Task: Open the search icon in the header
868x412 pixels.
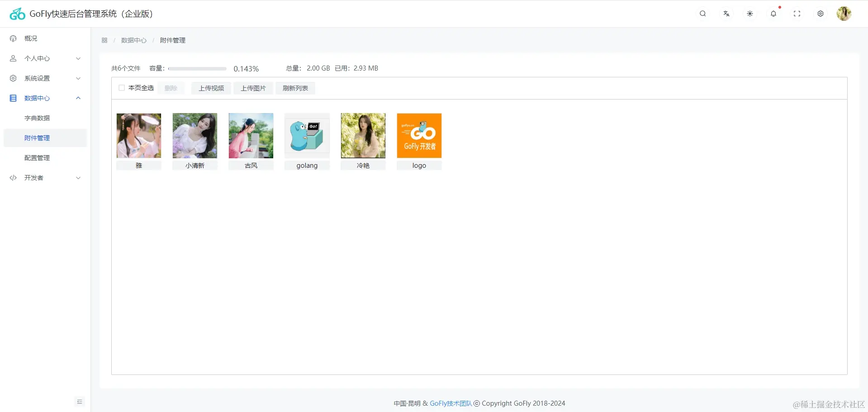Action: (702, 14)
